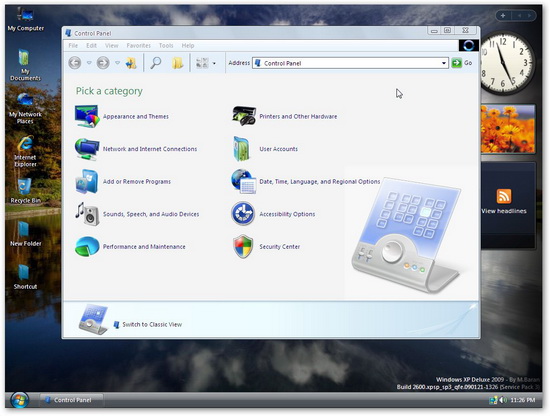This screenshot has height=416, width=550.
Task: Click the RSS feed headlines icon
Action: [x=504, y=196]
